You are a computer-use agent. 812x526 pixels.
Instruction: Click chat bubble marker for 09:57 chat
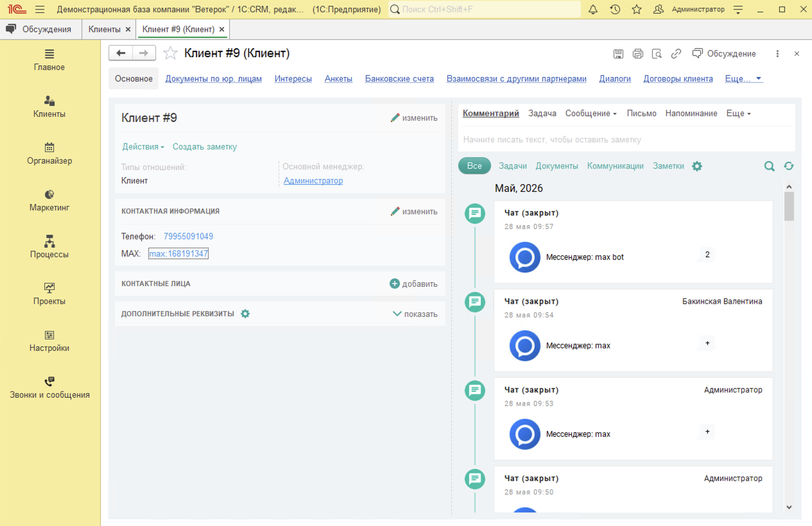pos(475,214)
